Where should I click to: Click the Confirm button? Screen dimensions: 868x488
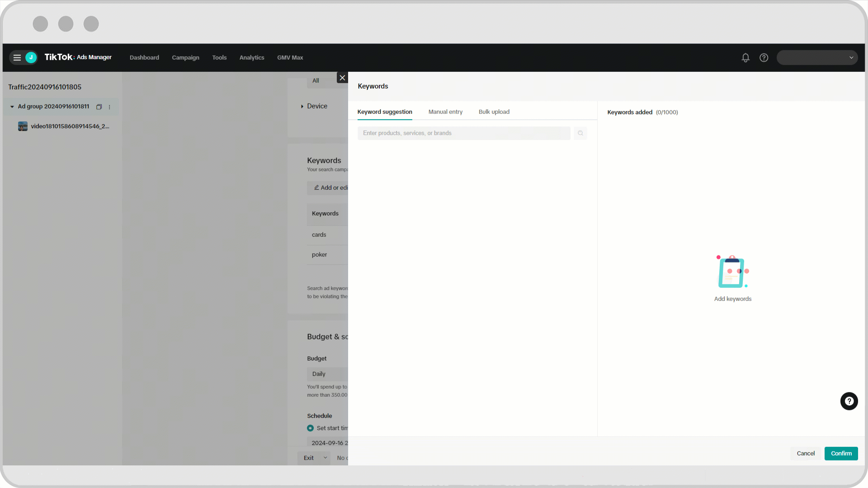click(x=841, y=453)
